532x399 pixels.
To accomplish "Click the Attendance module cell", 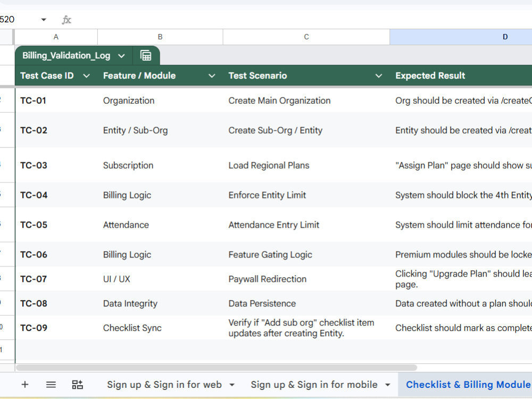I will 160,225.
